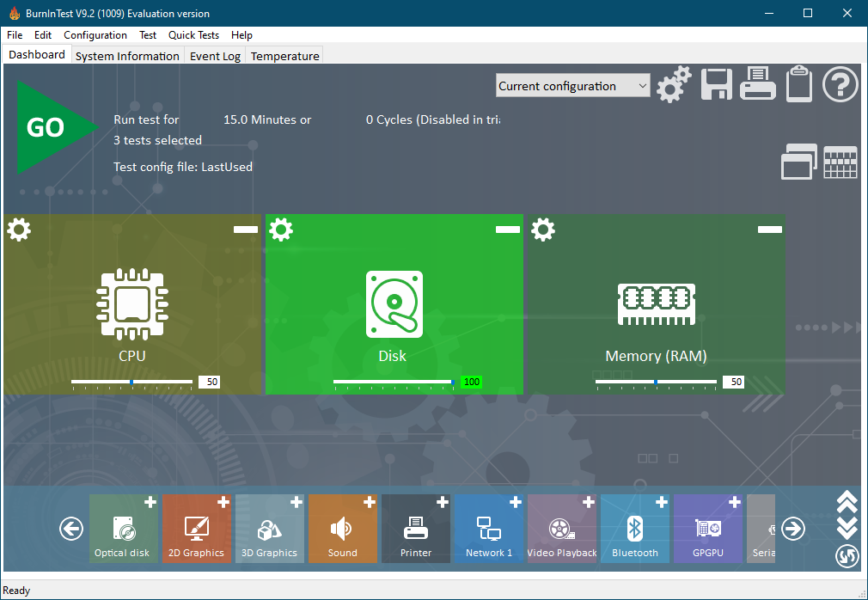This screenshot has width=868, height=600.
Task: Open the File menu
Action: click(x=15, y=35)
